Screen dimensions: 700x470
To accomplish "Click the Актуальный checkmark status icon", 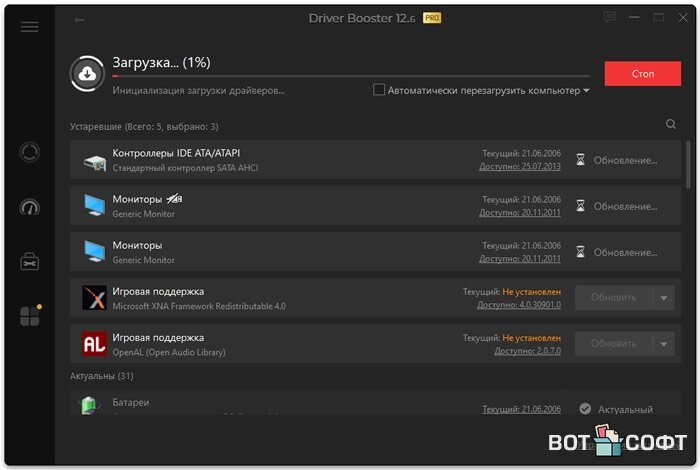I will (585, 408).
